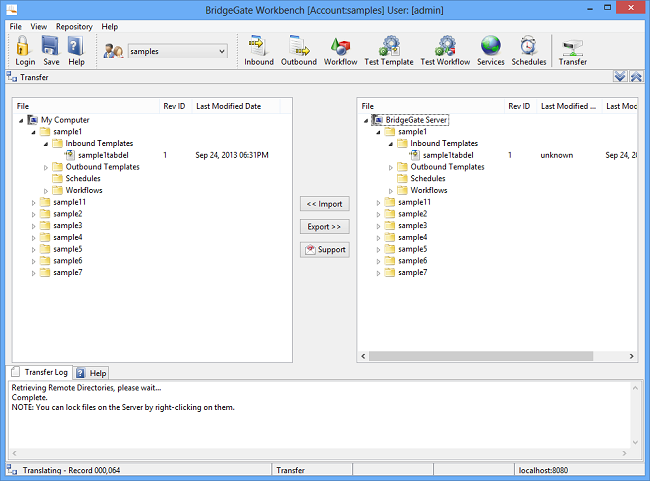Image resolution: width=650 pixels, height=481 pixels.
Task: Click the double up-arrow panel icon
Action: click(636, 76)
